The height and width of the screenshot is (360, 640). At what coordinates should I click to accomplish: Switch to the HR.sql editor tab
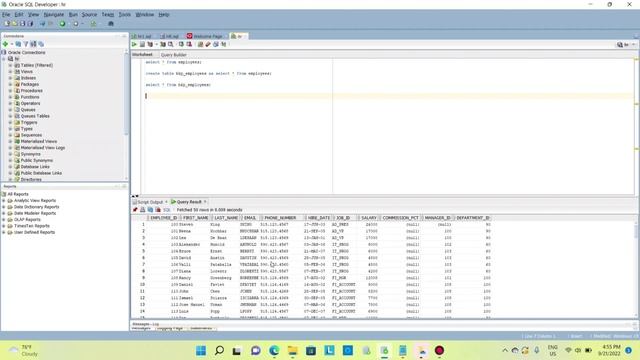click(170, 36)
